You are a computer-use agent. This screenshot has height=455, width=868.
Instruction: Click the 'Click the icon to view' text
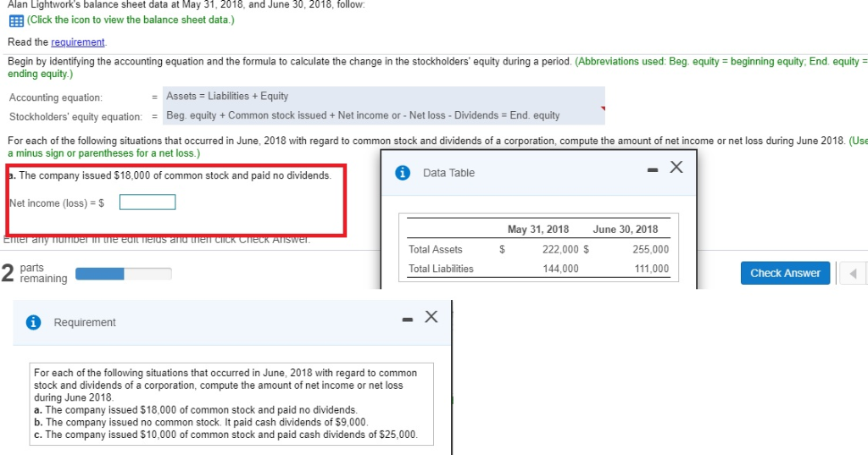tap(130, 20)
